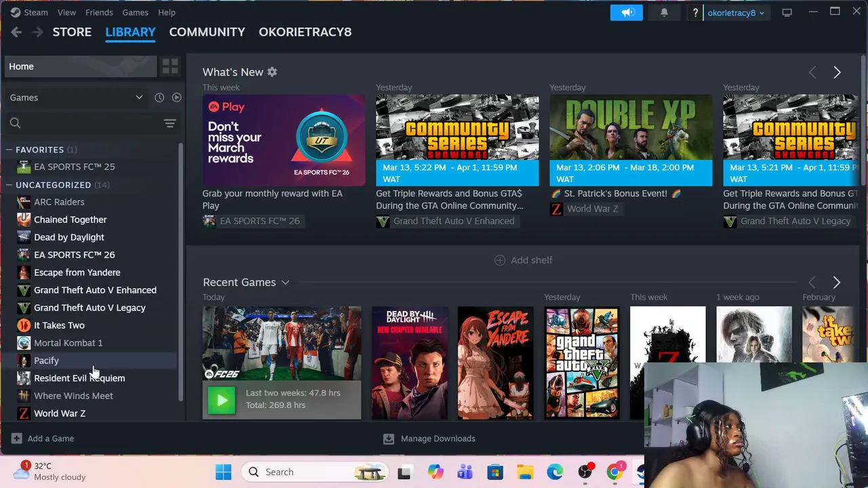The height and width of the screenshot is (488, 868).
Task: Click Add shelf
Action: pyautogui.click(x=523, y=260)
